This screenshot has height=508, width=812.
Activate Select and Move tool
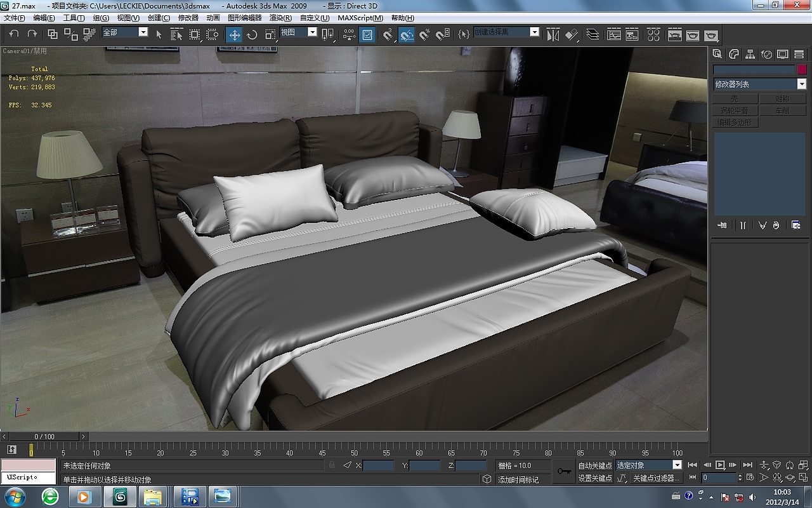(x=234, y=34)
